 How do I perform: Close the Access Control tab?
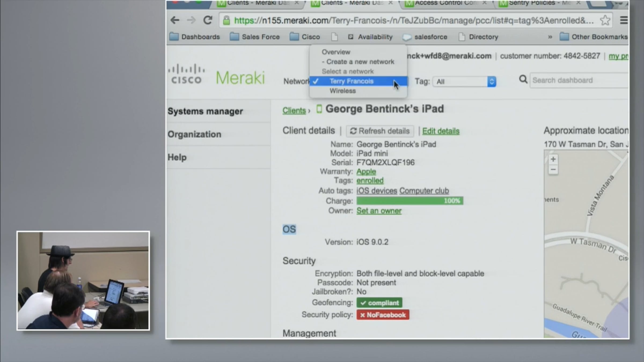[484, 3]
